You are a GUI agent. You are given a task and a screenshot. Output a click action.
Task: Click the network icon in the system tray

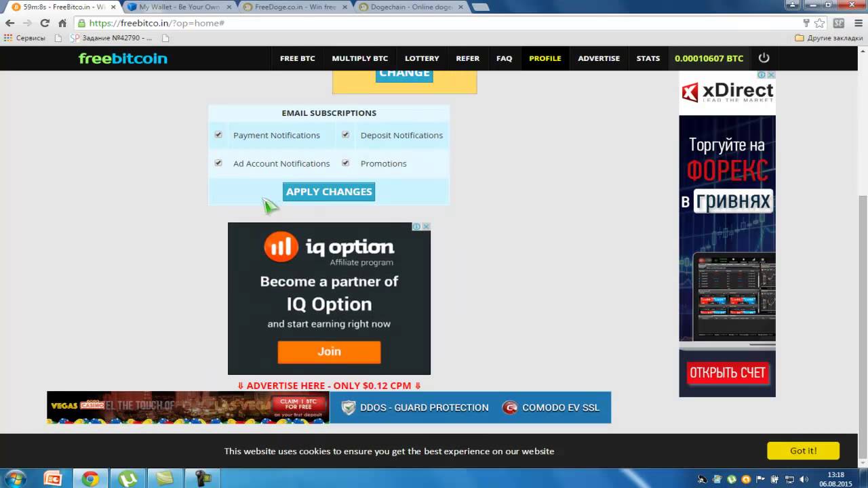tap(790, 479)
